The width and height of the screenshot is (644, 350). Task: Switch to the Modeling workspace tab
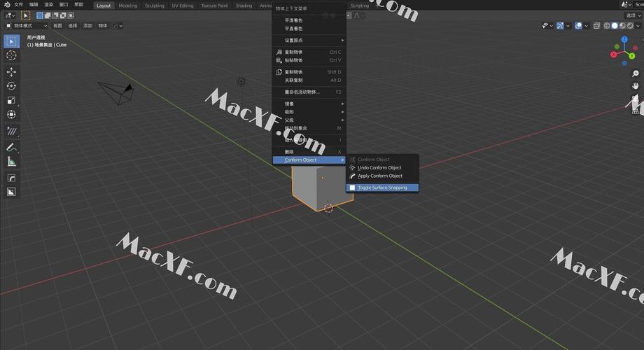click(x=127, y=6)
